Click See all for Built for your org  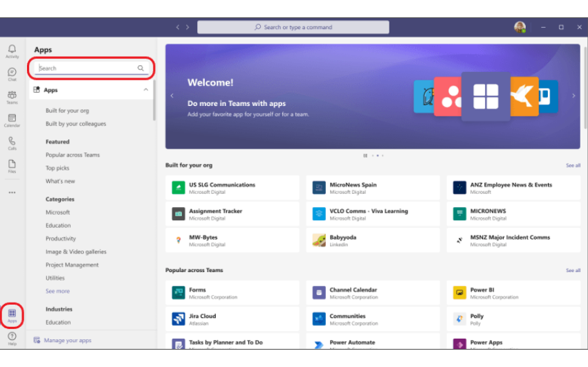(573, 165)
